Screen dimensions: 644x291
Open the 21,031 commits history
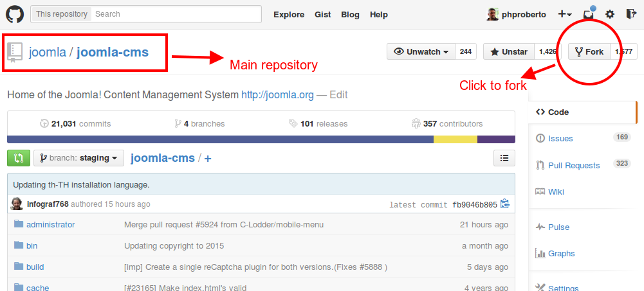click(75, 123)
